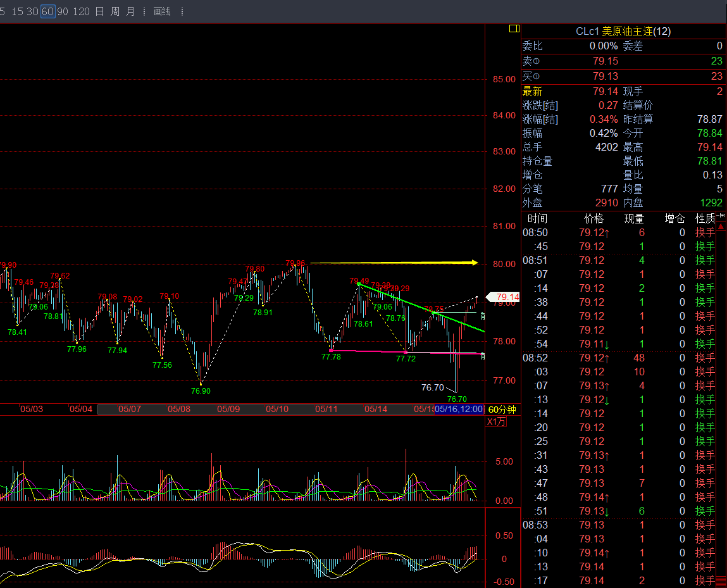Switch to the 30-minute chart period
The width and height of the screenshot is (727, 588).
(32, 11)
